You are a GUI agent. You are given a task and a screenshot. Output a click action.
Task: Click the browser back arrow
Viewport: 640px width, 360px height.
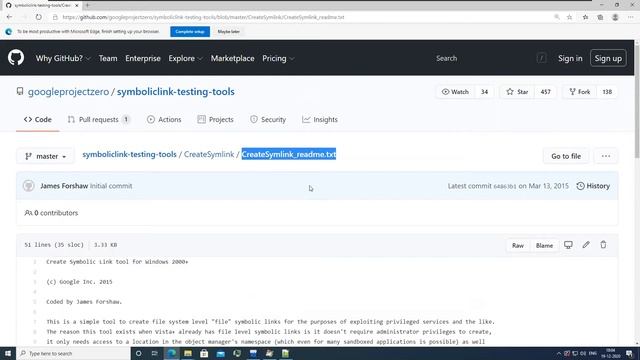click(9, 17)
